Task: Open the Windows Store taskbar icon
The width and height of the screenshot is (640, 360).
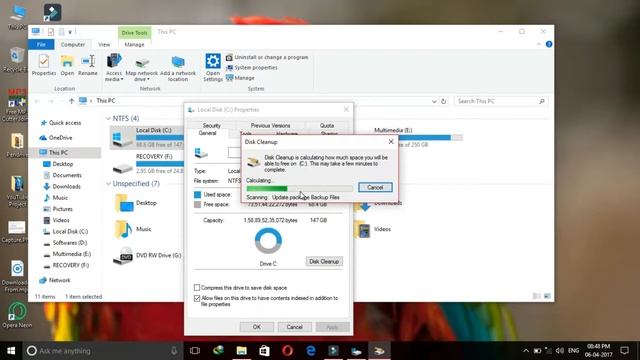Action: point(264,351)
